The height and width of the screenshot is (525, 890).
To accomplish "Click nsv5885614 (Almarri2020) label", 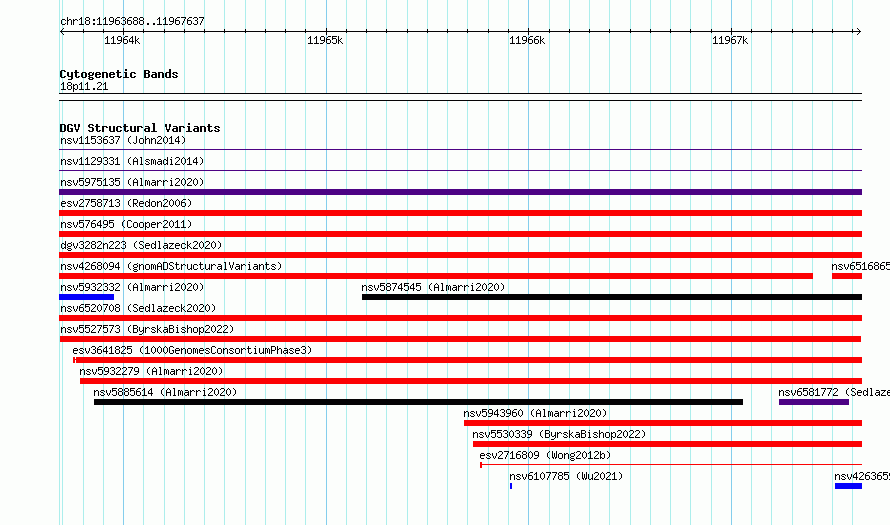I will 165,392.
